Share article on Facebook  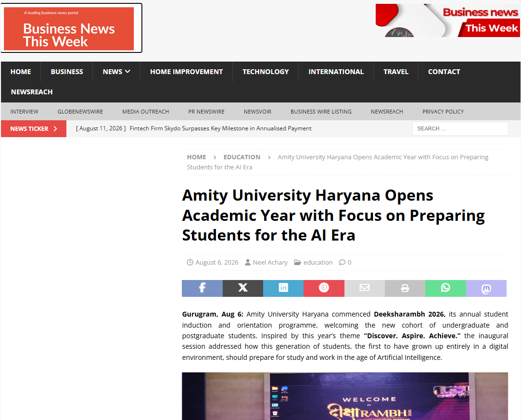(202, 288)
